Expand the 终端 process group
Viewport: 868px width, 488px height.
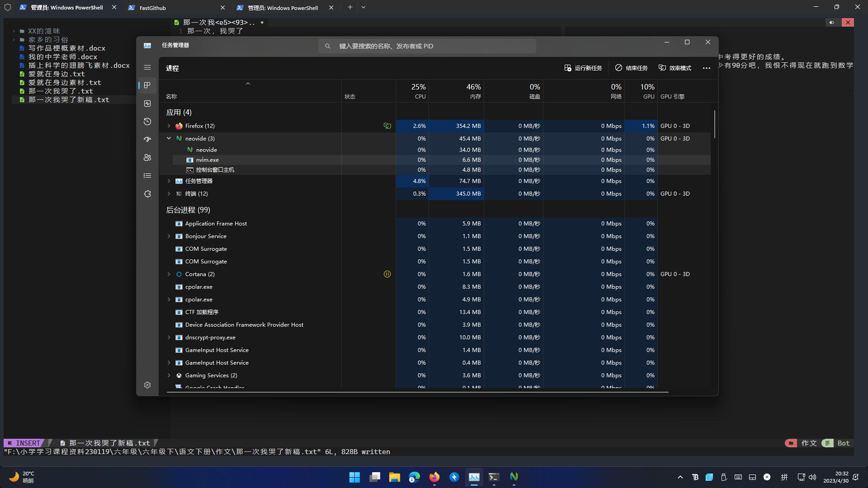[x=169, y=193]
